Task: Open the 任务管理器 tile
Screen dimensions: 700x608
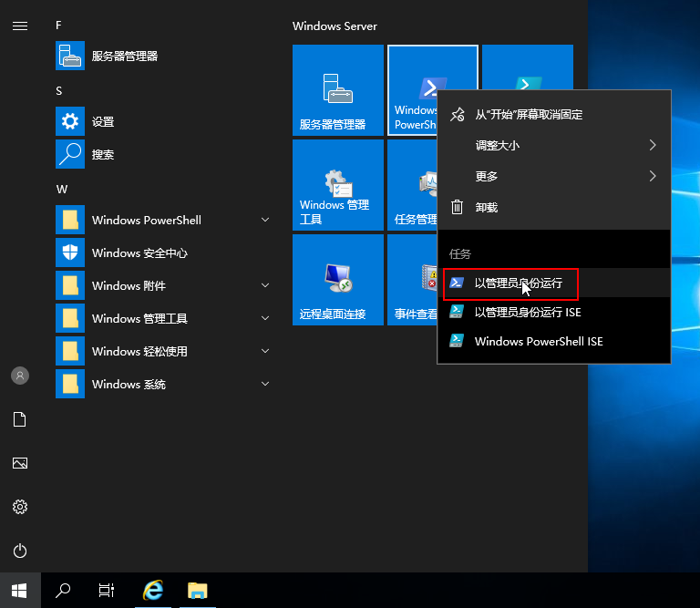Action: coord(412,185)
